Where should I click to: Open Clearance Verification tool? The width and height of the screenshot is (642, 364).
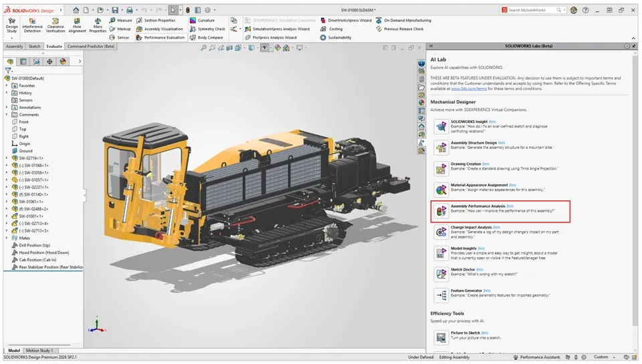(x=56, y=25)
